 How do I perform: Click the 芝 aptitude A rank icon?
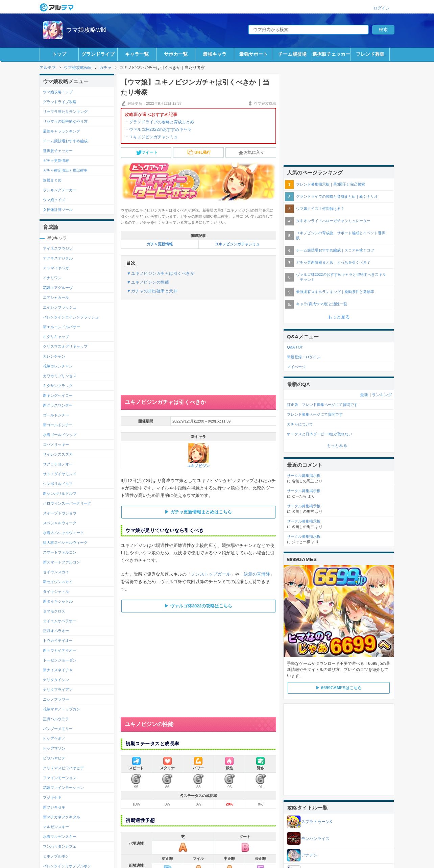pos(183,847)
